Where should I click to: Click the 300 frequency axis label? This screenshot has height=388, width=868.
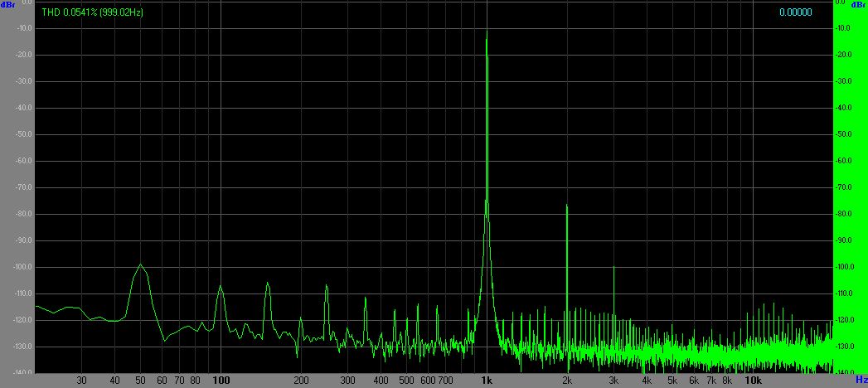pyautogui.click(x=347, y=381)
